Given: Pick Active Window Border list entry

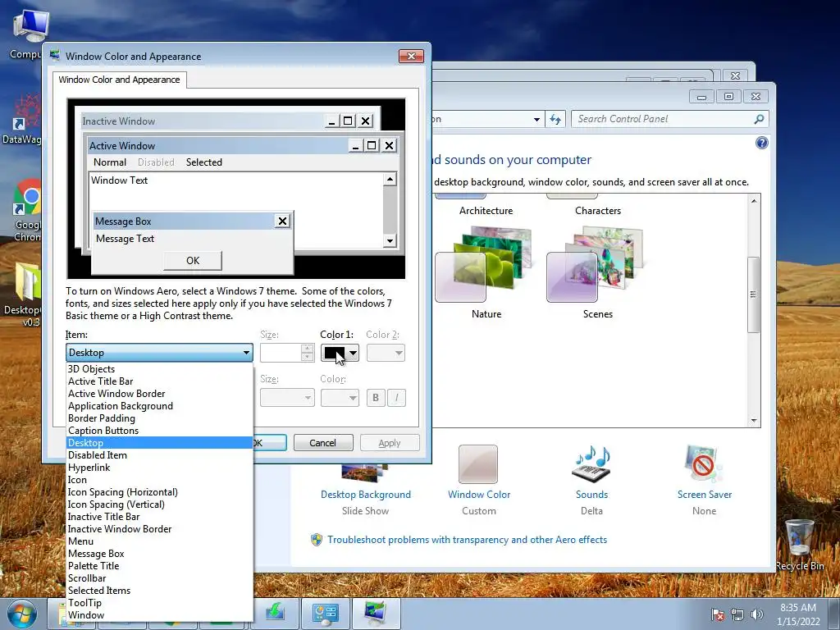Looking at the screenshot, I should [160, 393].
